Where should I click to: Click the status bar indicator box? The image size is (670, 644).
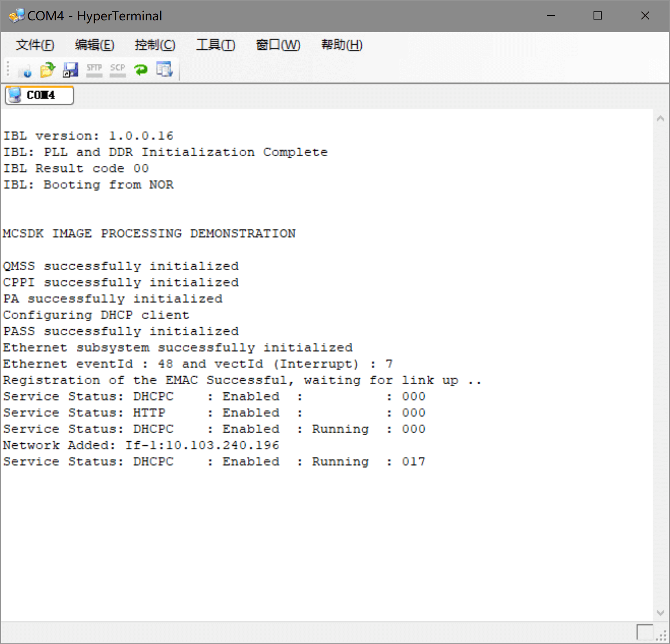645,633
